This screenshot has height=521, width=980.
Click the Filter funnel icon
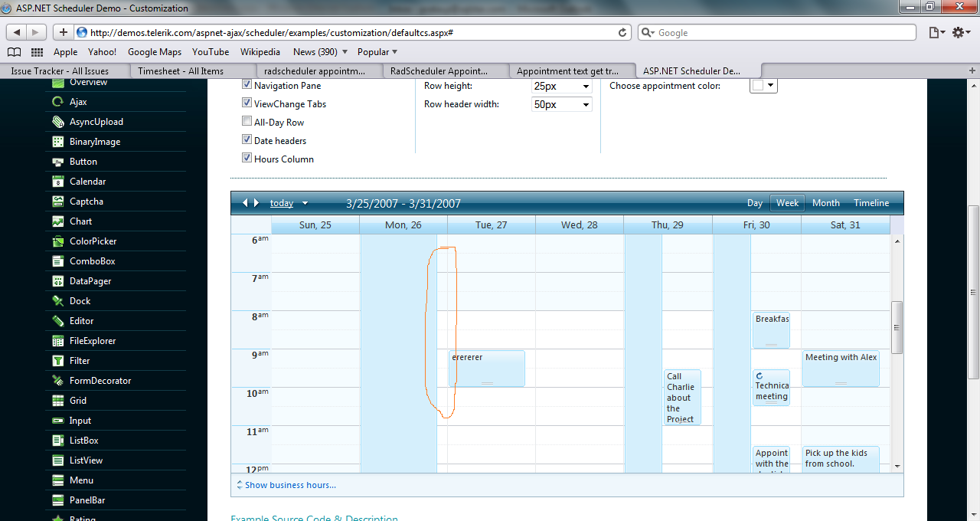[57, 361]
